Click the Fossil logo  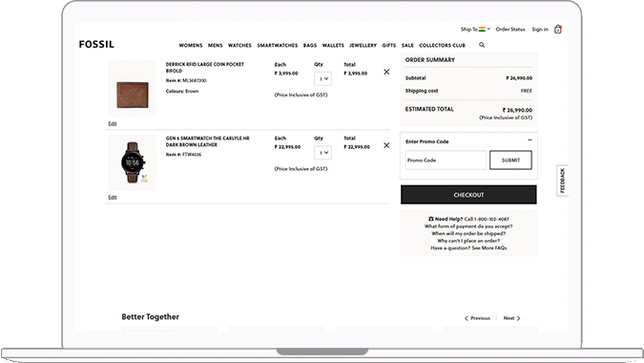(96, 44)
